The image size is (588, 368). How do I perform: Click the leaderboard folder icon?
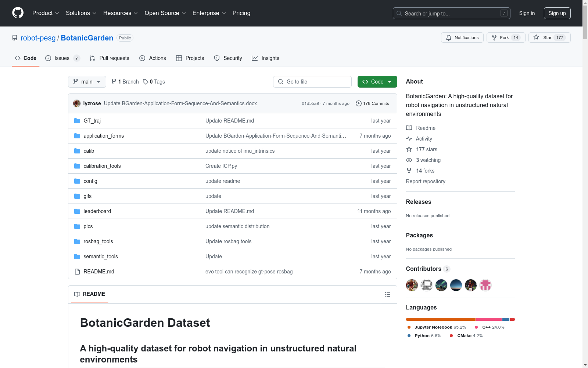tap(77, 211)
